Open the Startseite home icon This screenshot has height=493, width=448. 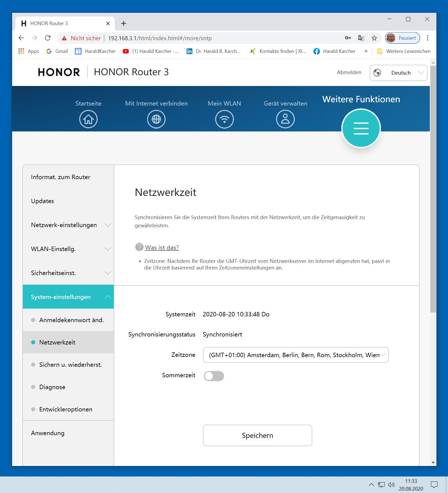[88, 119]
